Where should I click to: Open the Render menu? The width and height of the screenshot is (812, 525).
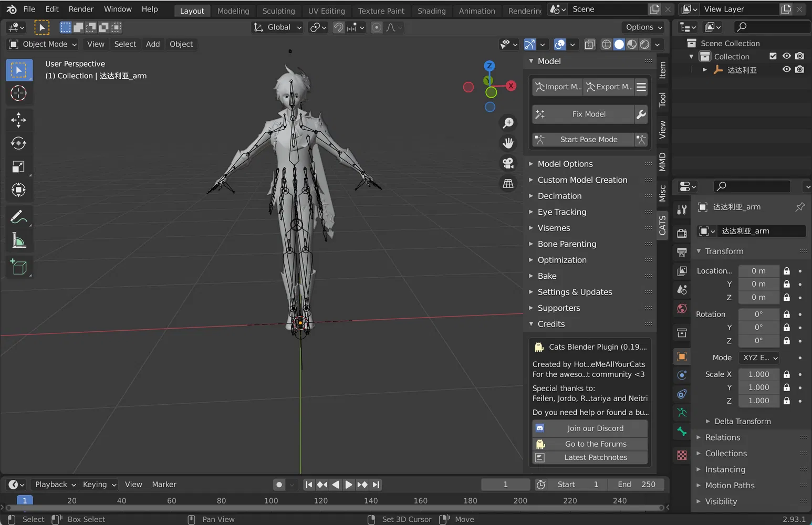(81, 9)
